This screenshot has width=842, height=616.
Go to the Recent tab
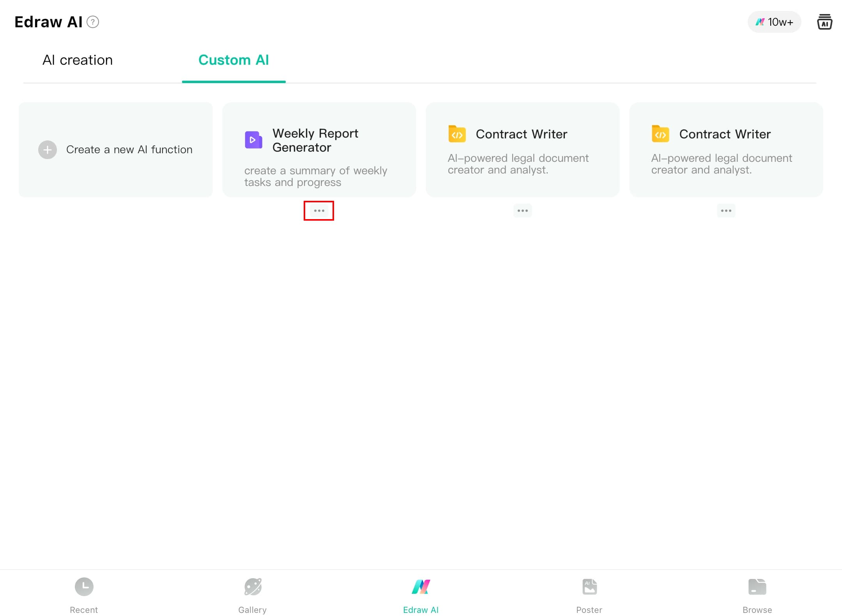pos(84,595)
